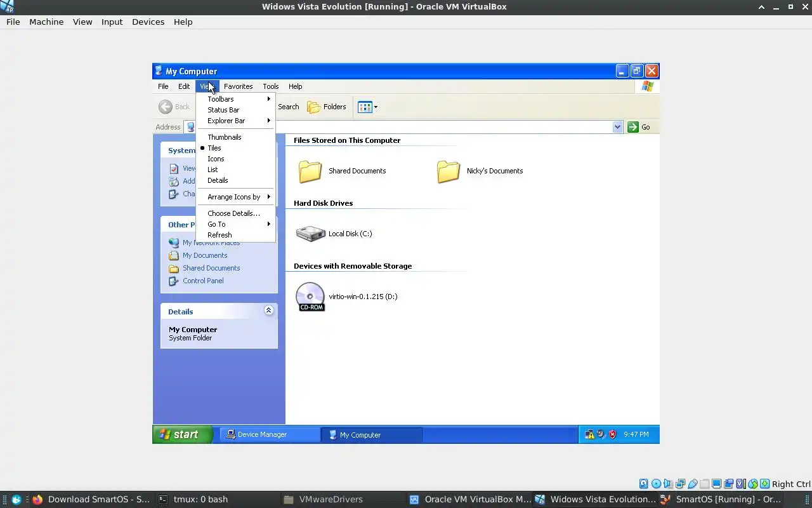812x508 pixels.
Task: Expand the Arrange Icons by submenu
Action: (x=235, y=197)
